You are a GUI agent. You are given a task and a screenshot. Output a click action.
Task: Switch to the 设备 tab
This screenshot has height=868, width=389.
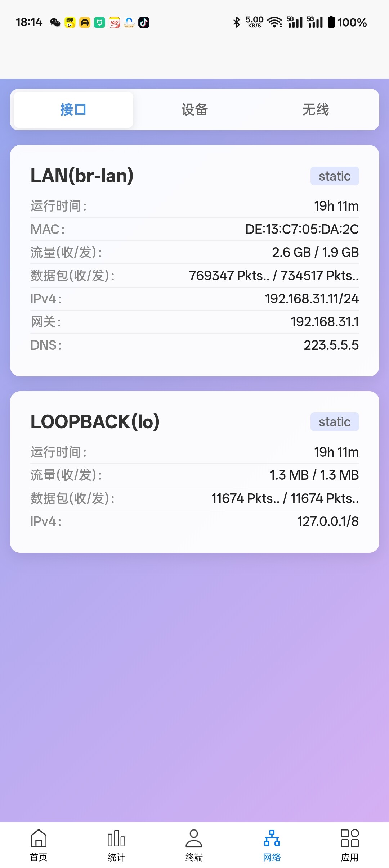pos(194,110)
